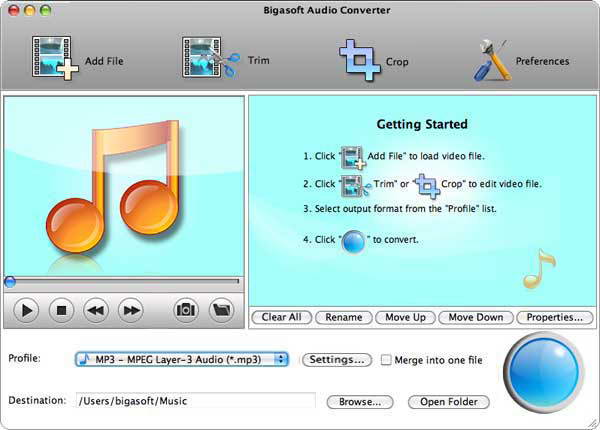The image size is (600, 430).
Task: Open the Properties... dialog button
Action: click(555, 317)
